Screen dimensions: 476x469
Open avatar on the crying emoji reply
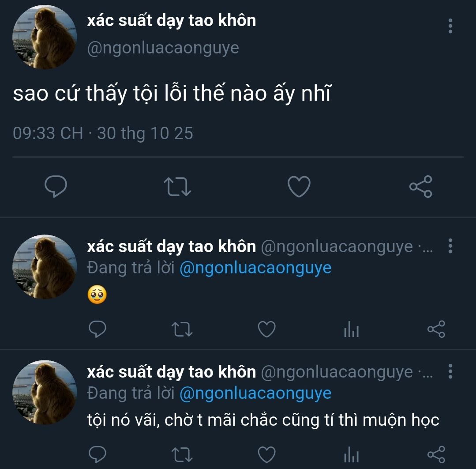(x=44, y=267)
